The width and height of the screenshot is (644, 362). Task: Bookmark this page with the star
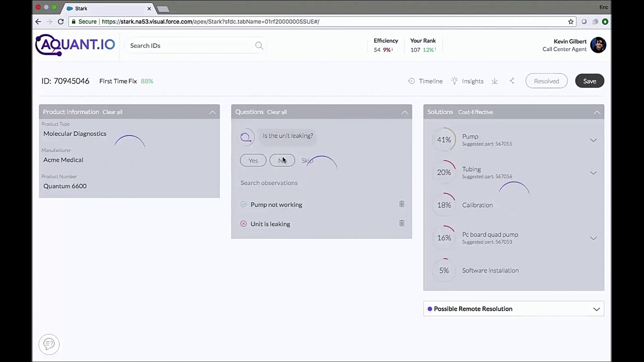point(571,22)
